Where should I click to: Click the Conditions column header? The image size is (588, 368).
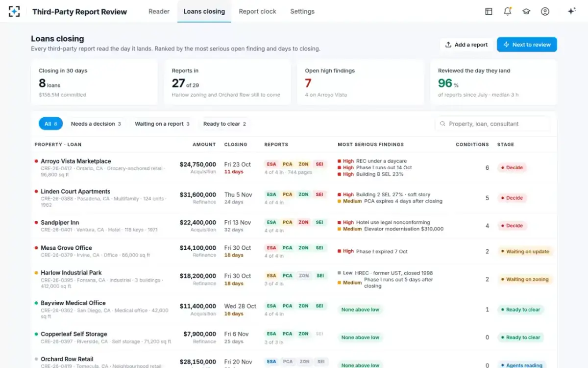click(x=472, y=145)
